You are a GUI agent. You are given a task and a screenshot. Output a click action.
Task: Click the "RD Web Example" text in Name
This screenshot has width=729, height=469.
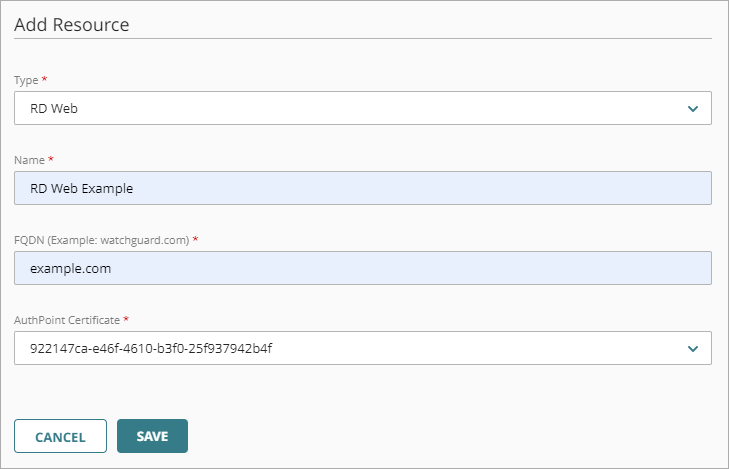pyautogui.click(x=81, y=188)
